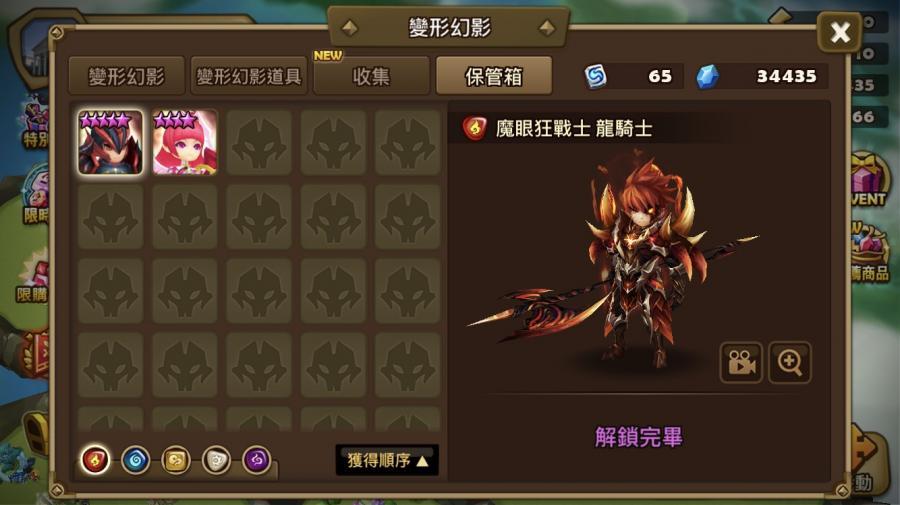Switch to the 變形幻影 tab

pyautogui.click(x=126, y=76)
